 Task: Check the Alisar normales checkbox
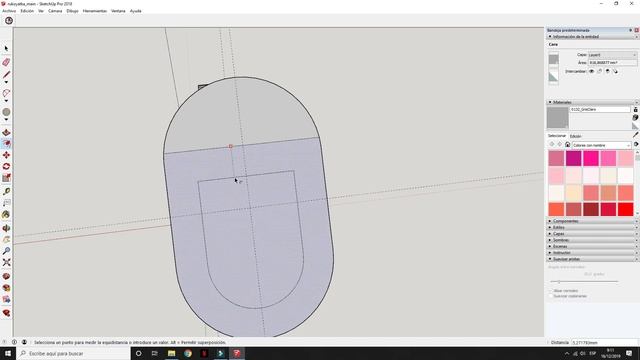click(x=551, y=291)
